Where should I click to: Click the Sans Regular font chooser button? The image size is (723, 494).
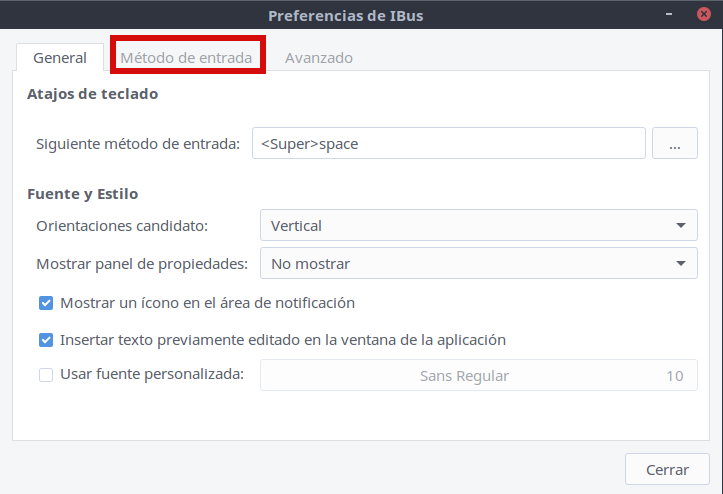click(x=478, y=376)
